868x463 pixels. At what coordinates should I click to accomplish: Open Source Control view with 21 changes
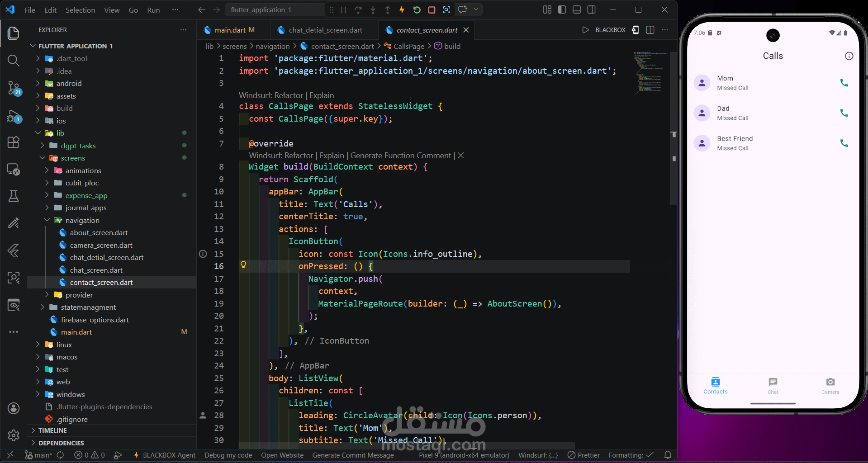[x=14, y=88]
